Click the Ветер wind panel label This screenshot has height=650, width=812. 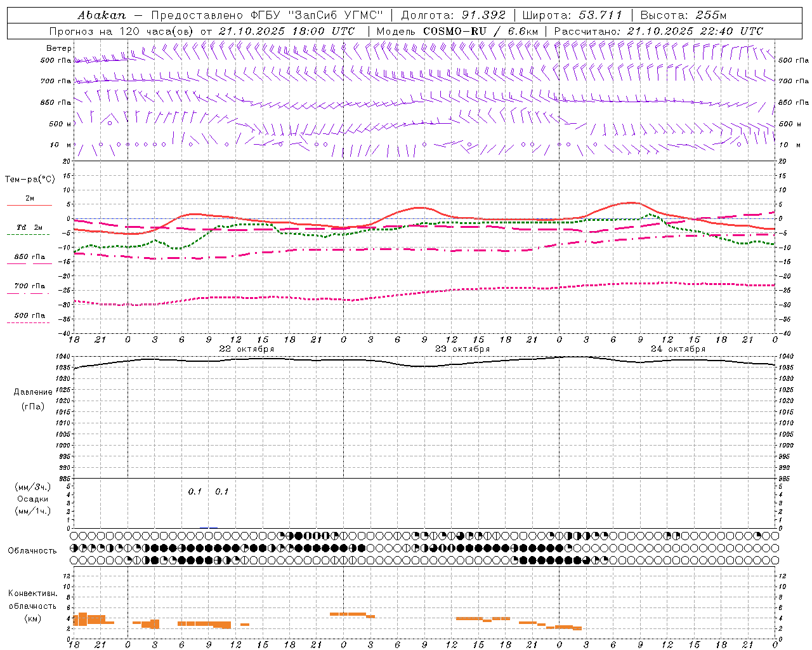tap(59, 48)
